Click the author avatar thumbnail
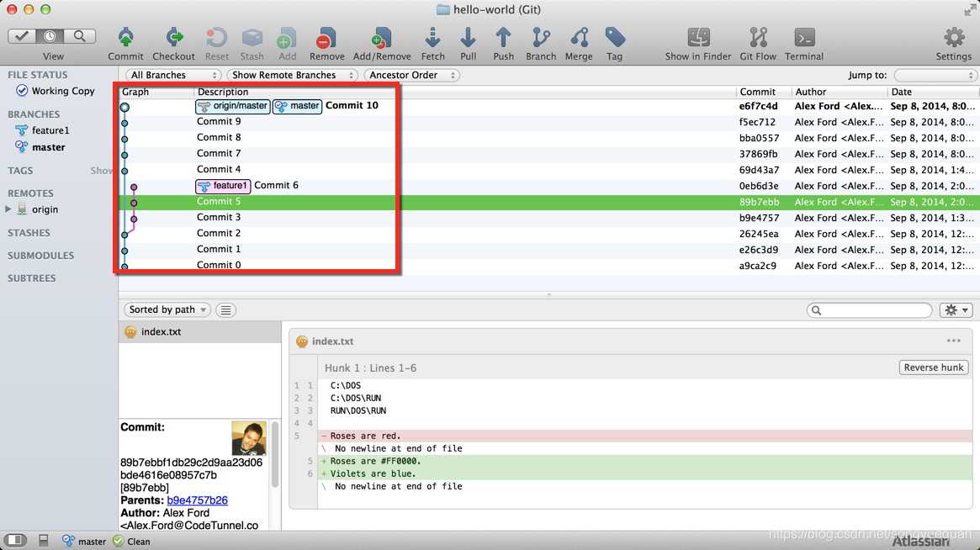Viewport: 980px width, 550px height. click(x=249, y=438)
